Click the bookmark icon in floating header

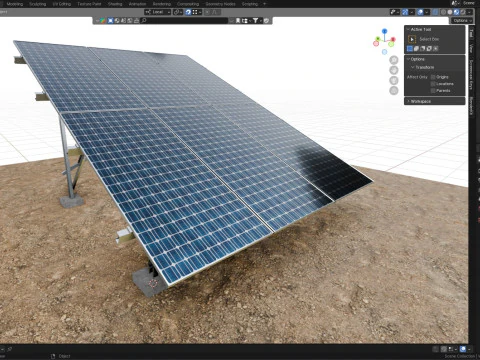pyautogui.click(x=238, y=21)
